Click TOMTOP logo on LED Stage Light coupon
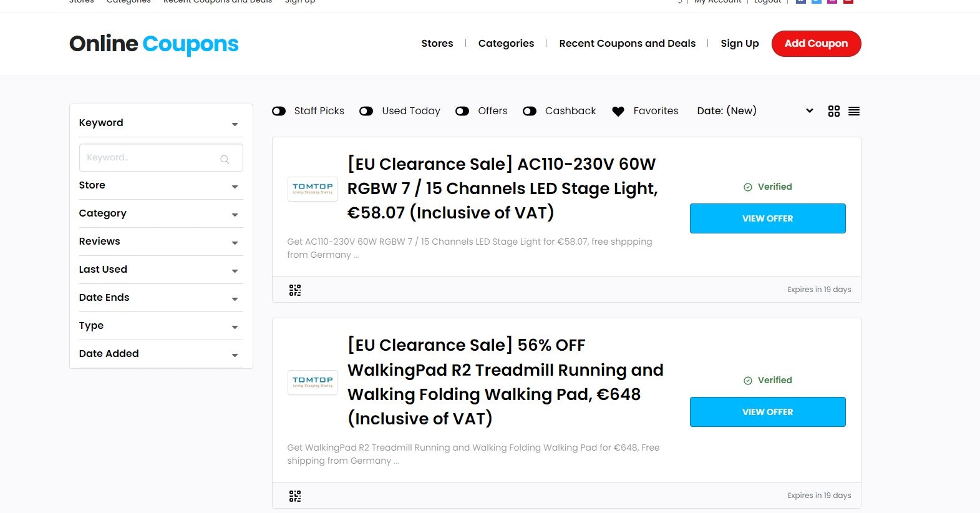Viewport: 980px width, 513px height. 313,188
